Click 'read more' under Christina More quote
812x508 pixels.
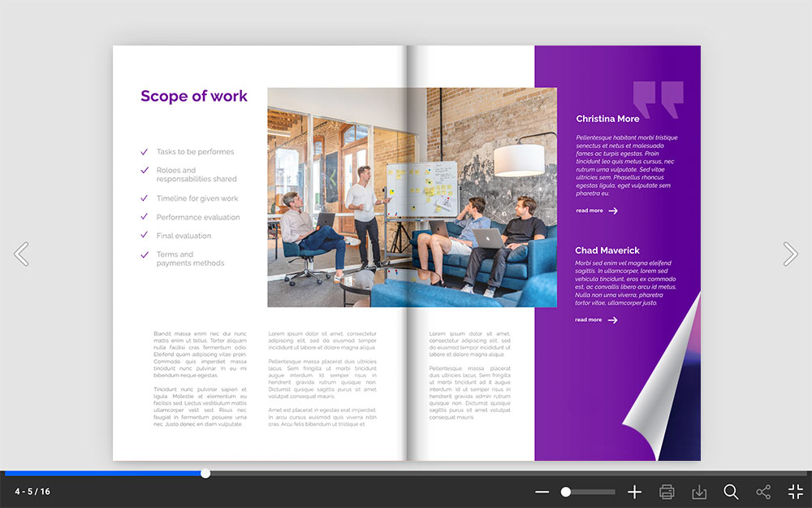(x=597, y=211)
